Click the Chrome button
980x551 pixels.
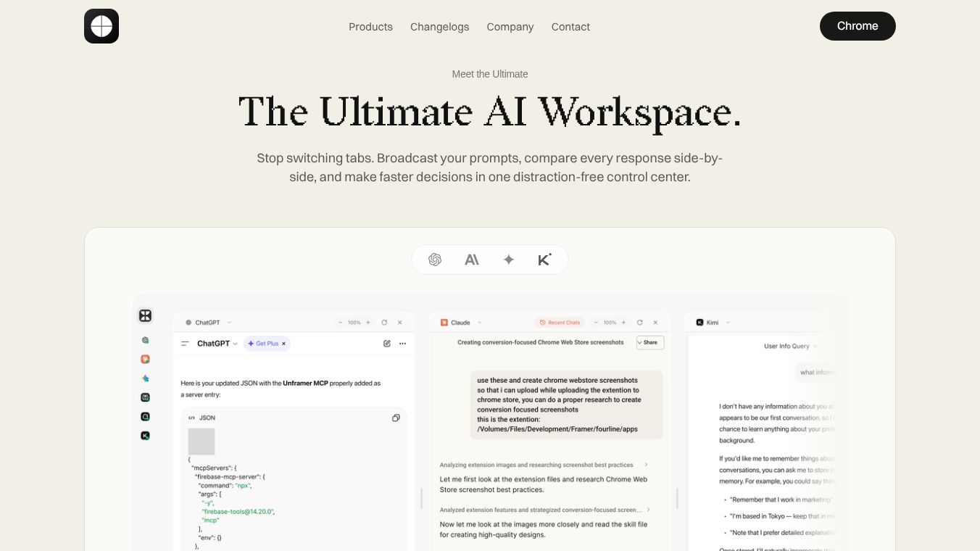tap(857, 26)
